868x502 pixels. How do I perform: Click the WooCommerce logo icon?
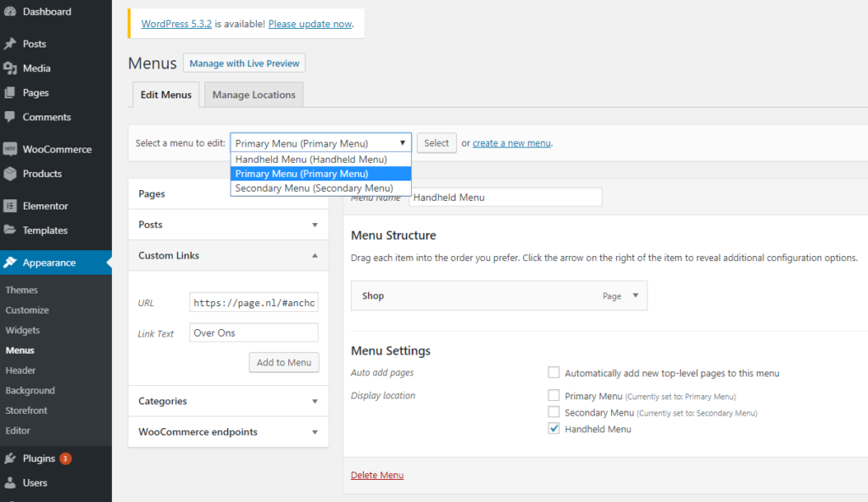point(10,149)
